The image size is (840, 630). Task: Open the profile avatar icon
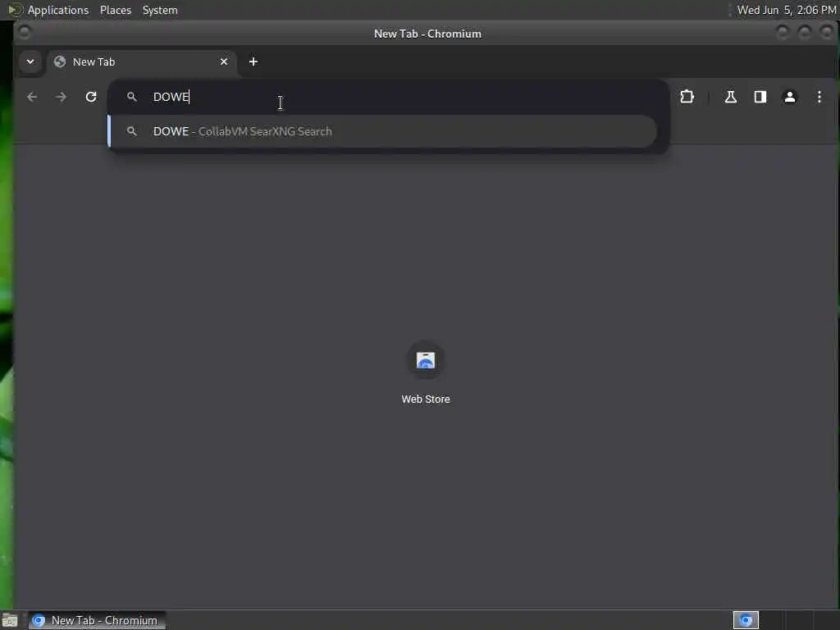tap(790, 97)
